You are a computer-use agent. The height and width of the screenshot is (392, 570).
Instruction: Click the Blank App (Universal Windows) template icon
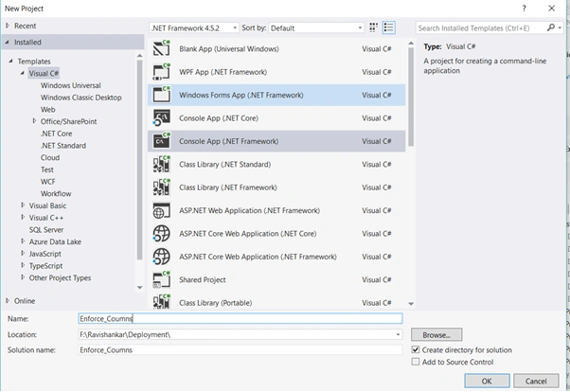(x=161, y=48)
